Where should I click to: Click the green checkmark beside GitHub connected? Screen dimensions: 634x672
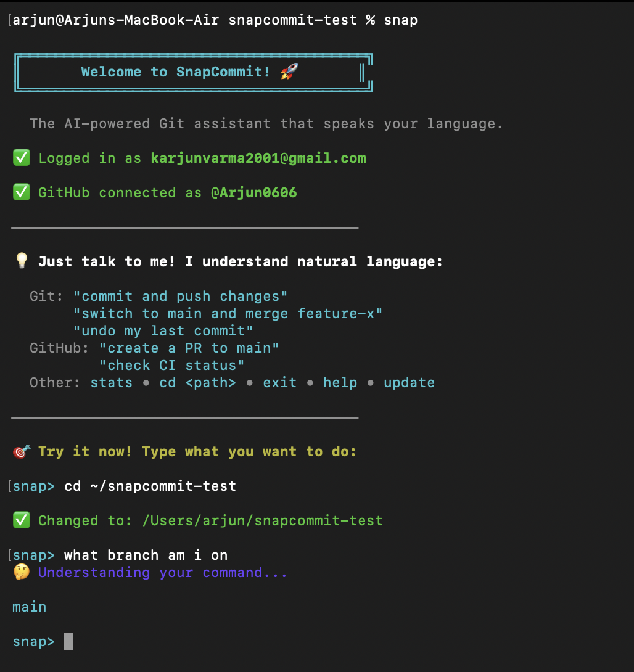[21, 193]
